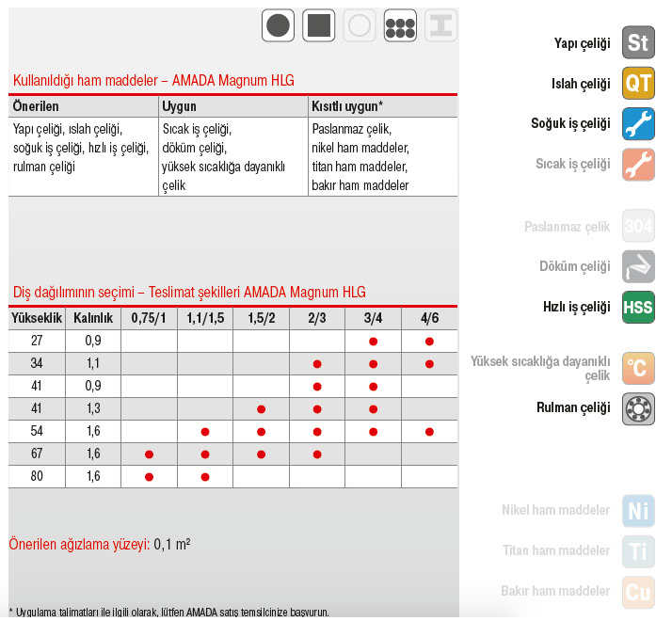Click the faded round tube profile icon
This screenshot has height=621, width=672.
(x=360, y=25)
